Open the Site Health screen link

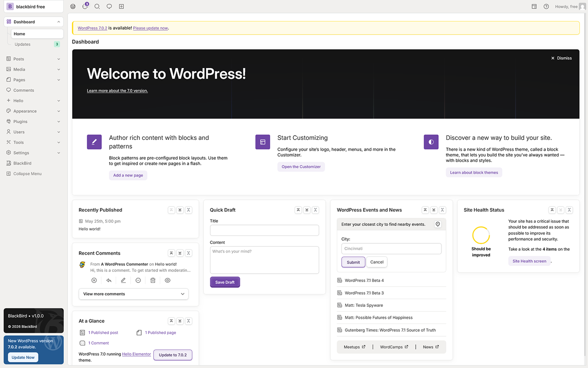530,261
